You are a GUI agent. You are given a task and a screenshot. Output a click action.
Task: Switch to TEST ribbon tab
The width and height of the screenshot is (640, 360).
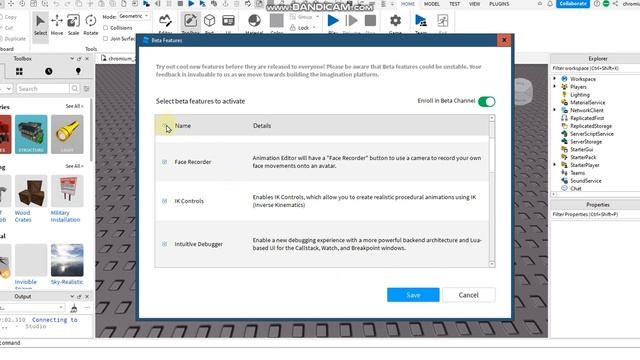pos(454,4)
